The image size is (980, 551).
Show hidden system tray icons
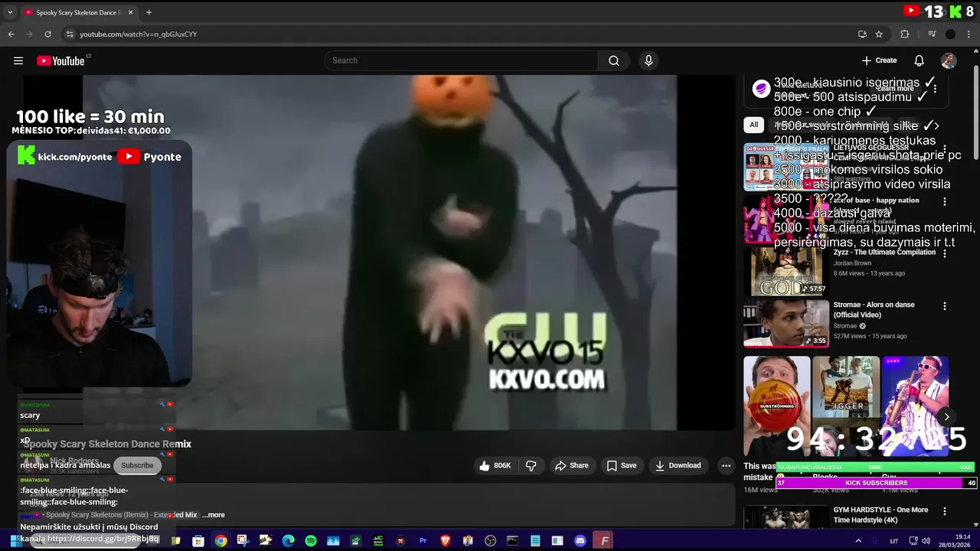point(858,541)
